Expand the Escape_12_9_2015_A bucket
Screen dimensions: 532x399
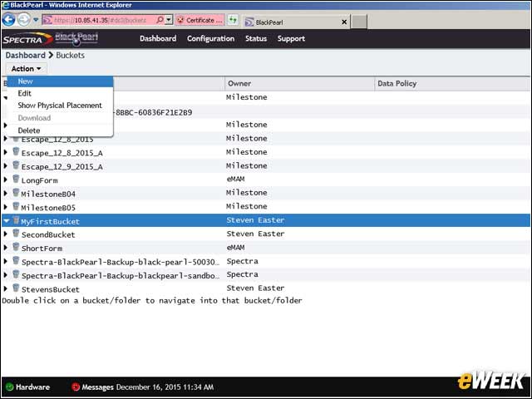[x=6, y=166]
